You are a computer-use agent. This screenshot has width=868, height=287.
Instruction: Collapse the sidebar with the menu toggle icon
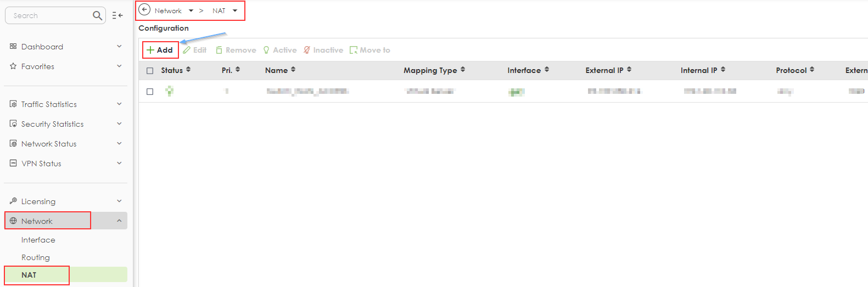point(117,15)
